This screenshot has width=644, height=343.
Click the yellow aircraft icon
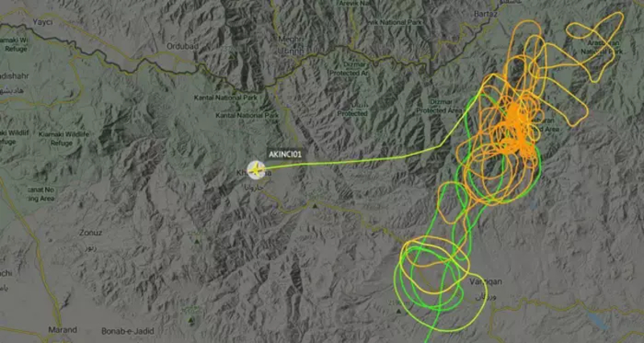257,170
